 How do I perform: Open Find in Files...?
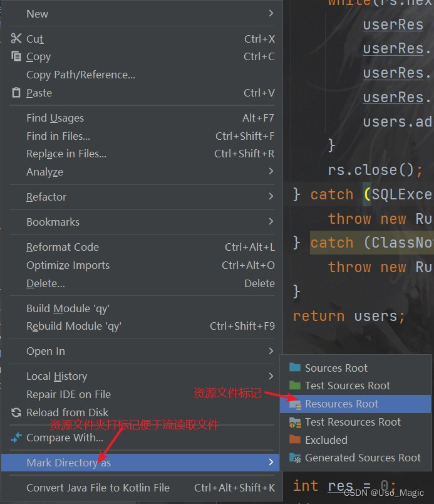click(x=142, y=136)
